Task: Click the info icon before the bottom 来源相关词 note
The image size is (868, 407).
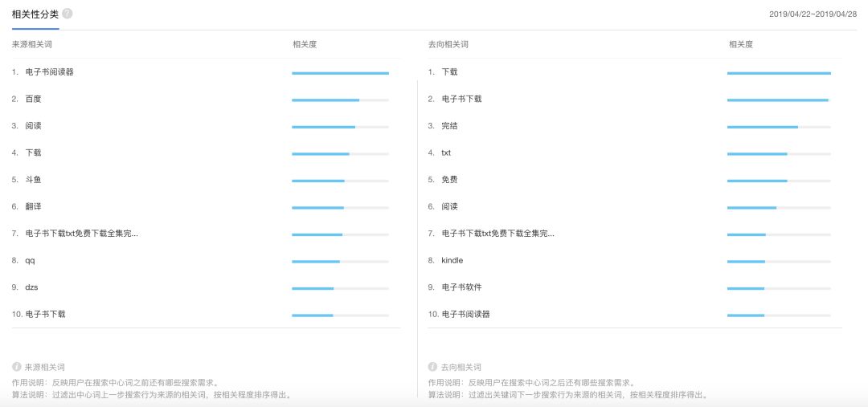Action: click(x=17, y=366)
